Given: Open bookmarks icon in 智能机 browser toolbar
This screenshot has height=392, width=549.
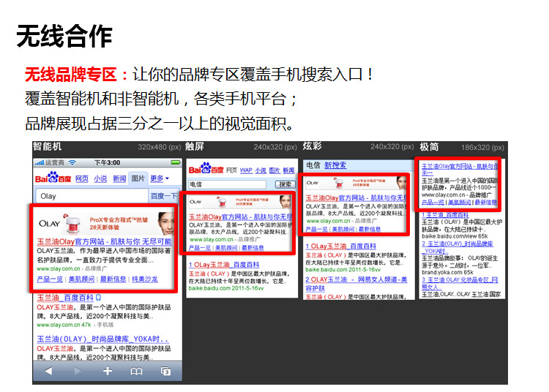Looking at the screenshot, I should tap(136, 371).
